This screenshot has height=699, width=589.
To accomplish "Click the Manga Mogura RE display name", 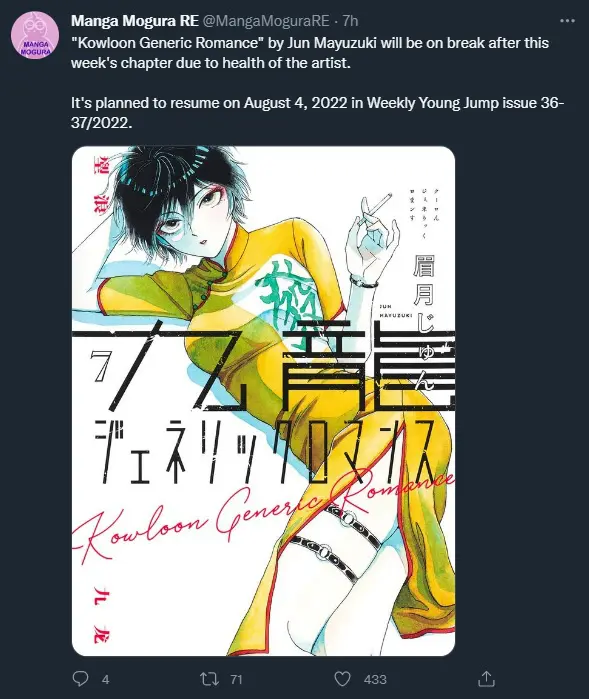I will tap(135, 21).
